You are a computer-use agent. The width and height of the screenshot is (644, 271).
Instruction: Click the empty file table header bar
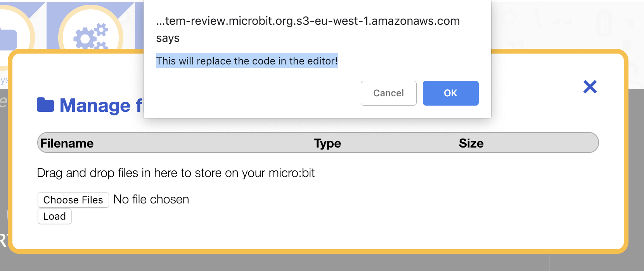coord(318,142)
